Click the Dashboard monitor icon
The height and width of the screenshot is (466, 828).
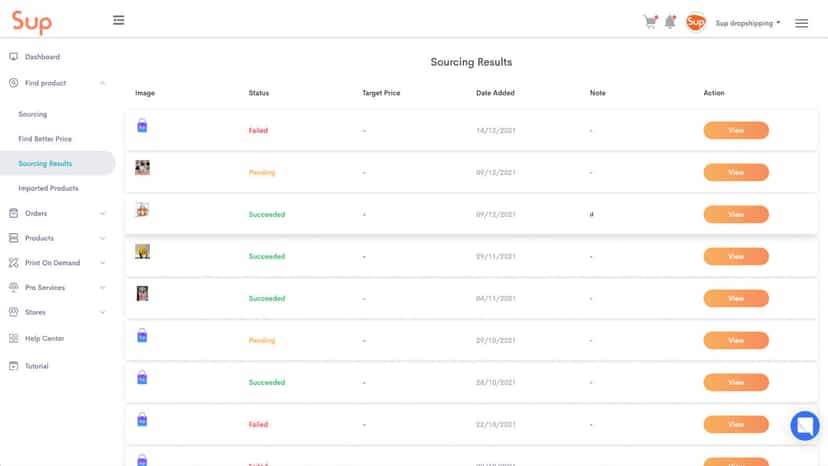point(14,57)
